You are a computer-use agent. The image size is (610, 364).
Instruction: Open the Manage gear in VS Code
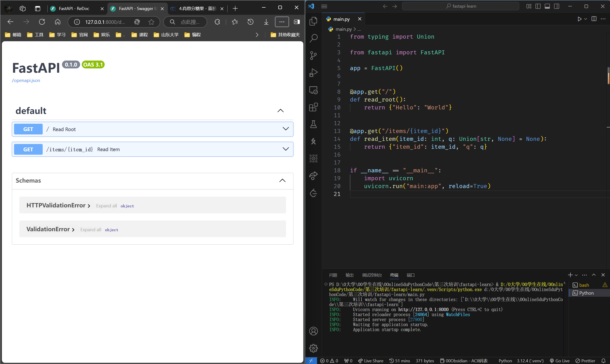[313, 348]
